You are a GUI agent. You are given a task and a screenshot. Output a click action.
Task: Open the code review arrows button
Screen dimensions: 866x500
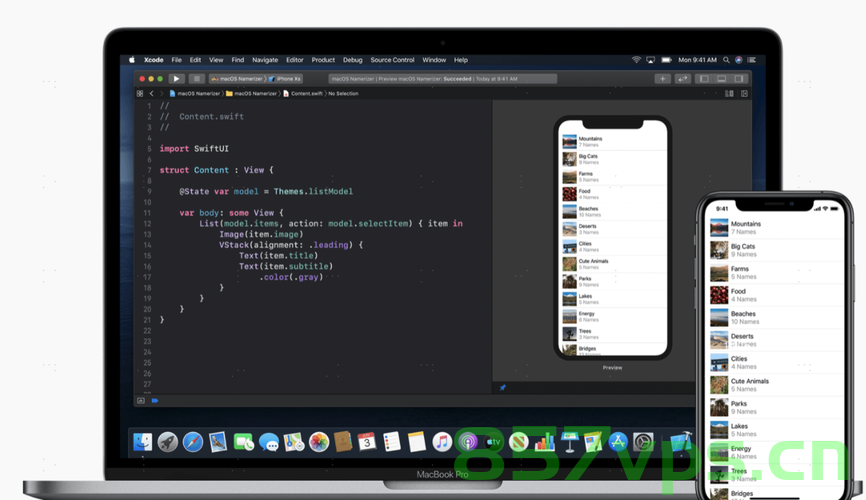[x=683, y=78]
